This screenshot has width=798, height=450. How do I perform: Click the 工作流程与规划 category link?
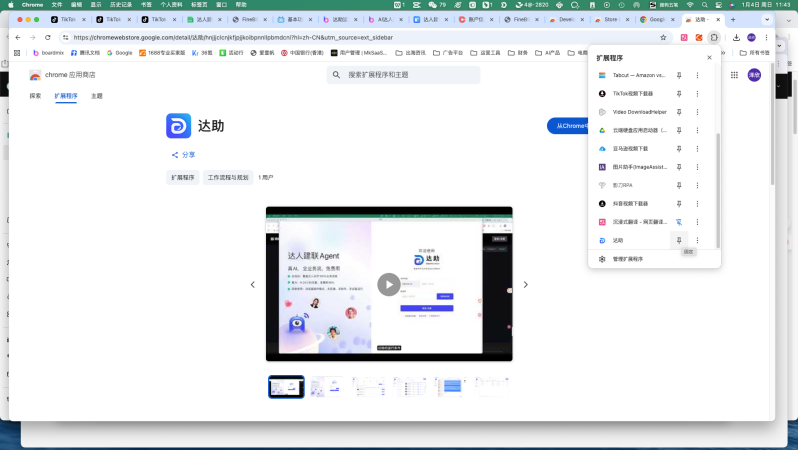(227, 177)
